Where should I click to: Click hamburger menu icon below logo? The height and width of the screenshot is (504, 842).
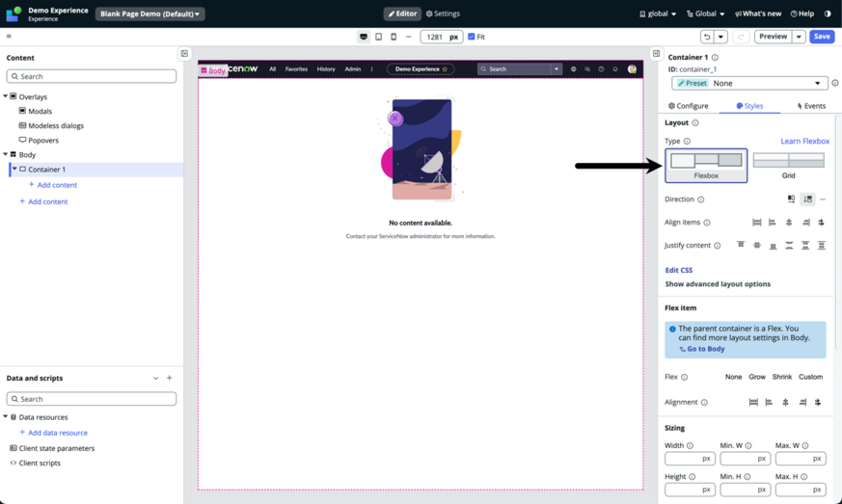[9, 37]
